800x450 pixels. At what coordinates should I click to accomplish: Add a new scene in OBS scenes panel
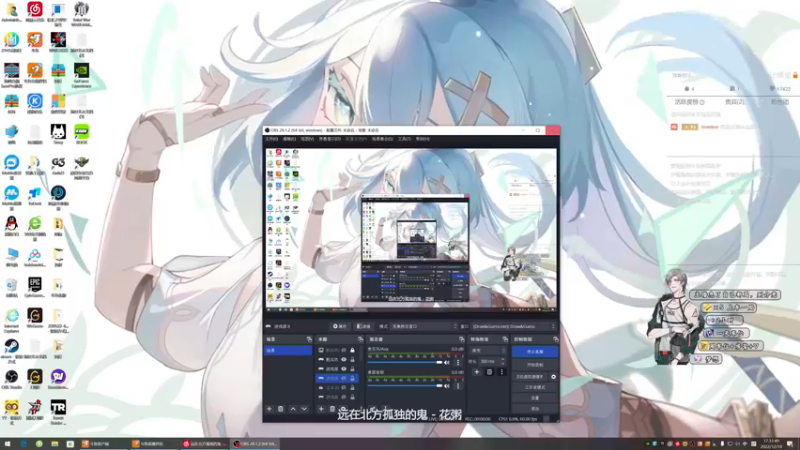coord(269,409)
